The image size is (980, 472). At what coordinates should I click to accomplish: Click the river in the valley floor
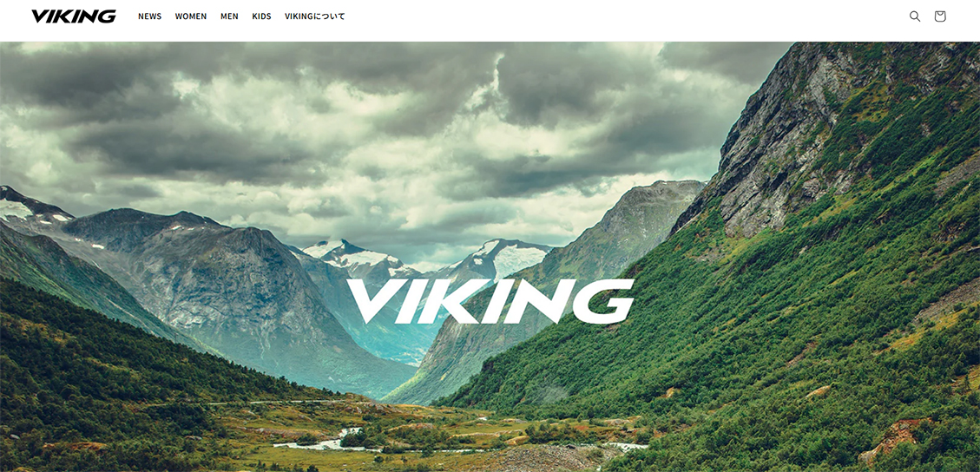tap(325, 442)
